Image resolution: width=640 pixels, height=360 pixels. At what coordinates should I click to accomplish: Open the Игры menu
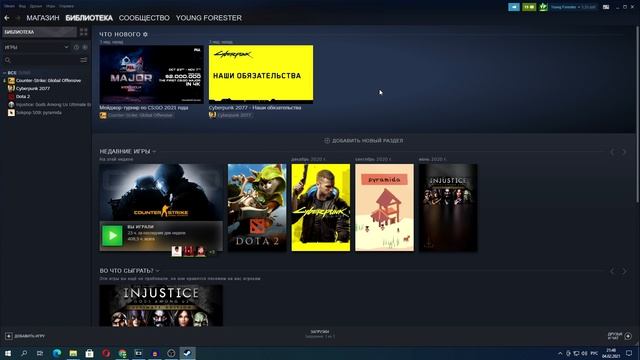coord(51,6)
